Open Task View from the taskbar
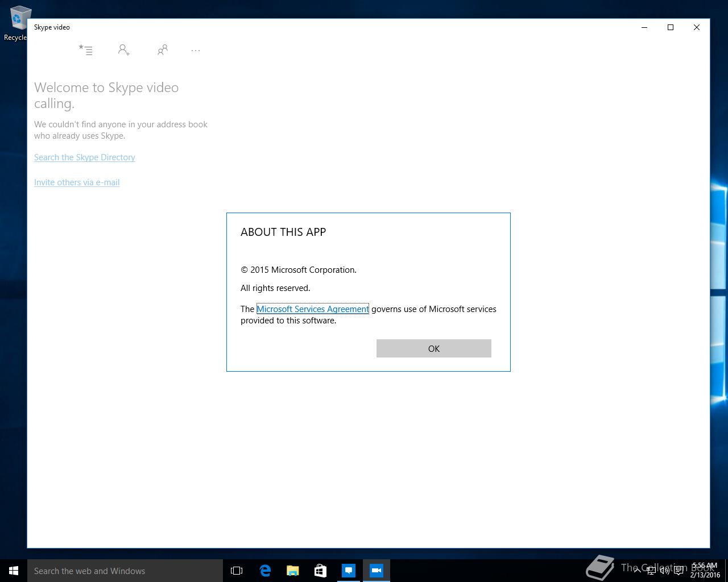This screenshot has width=728, height=582. [237, 571]
